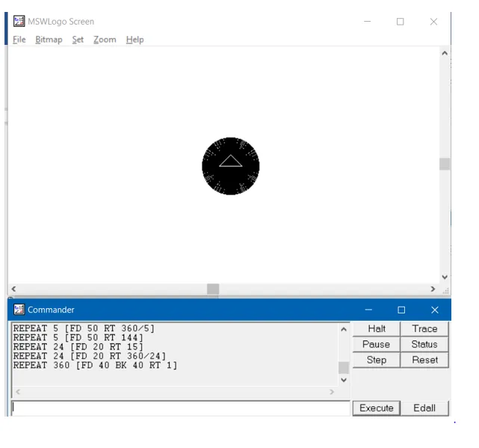The image size is (479, 448).
Task: Toggle the Step button
Action: point(377,360)
